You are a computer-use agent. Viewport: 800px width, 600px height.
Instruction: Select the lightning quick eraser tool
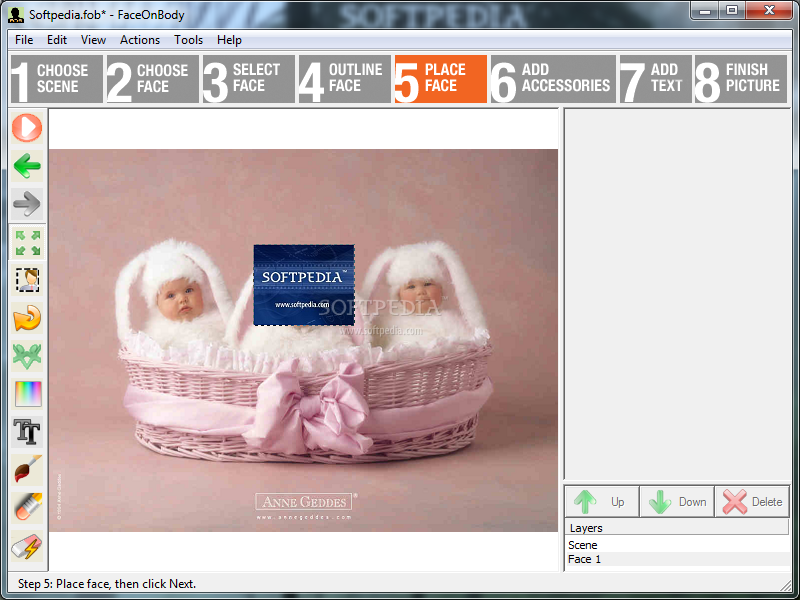coord(27,546)
